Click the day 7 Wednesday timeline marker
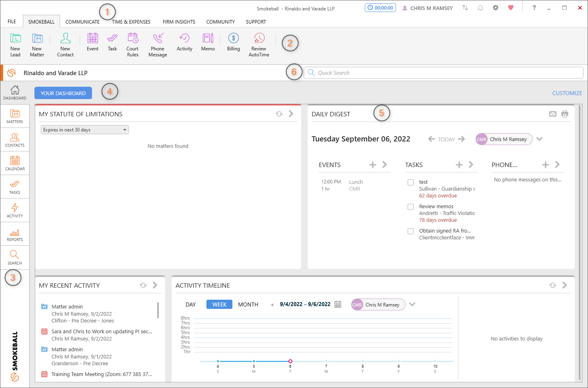588x388 pixels. point(326,361)
